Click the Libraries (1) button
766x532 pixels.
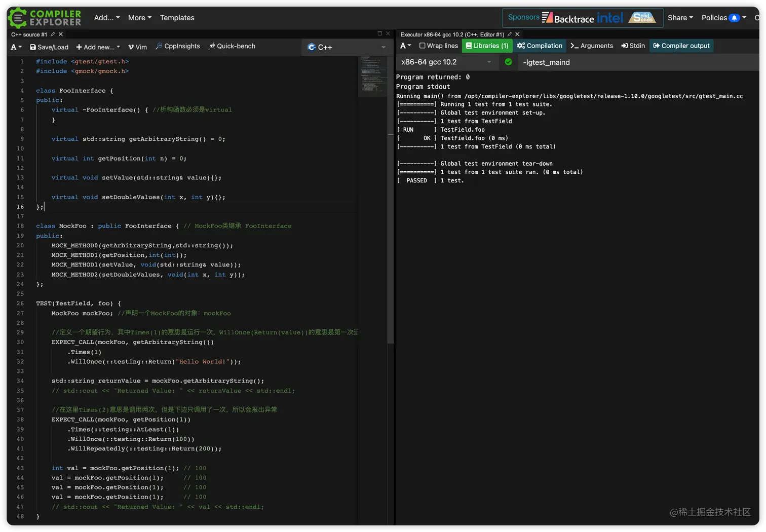coord(487,46)
